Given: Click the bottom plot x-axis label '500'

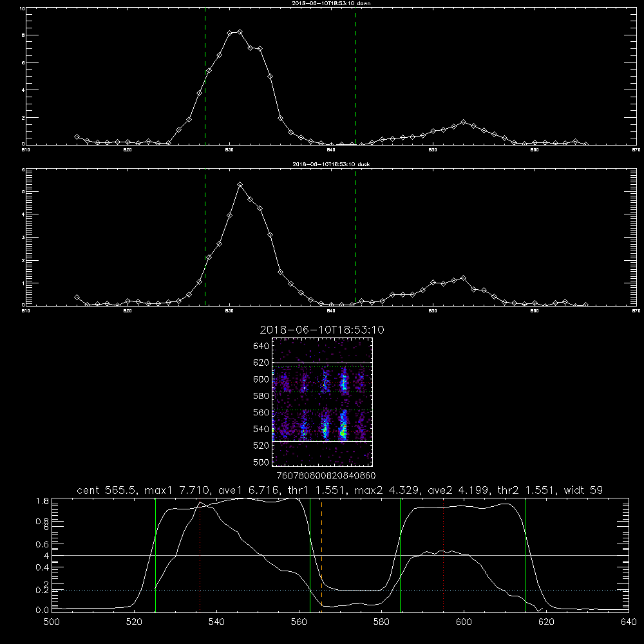Looking at the screenshot, I should click(52, 622).
